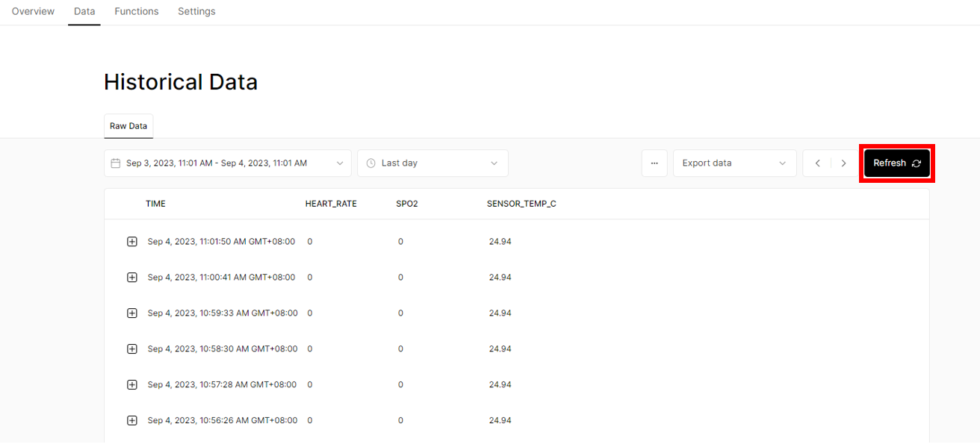This screenshot has height=444, width=980.
Task: Open the three-dots more options button
Action: 654,163
